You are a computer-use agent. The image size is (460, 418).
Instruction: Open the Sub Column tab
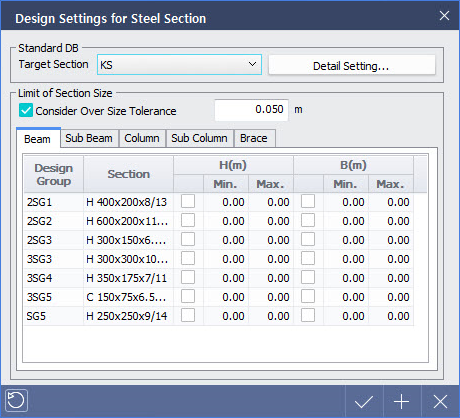tap(199, 138)
